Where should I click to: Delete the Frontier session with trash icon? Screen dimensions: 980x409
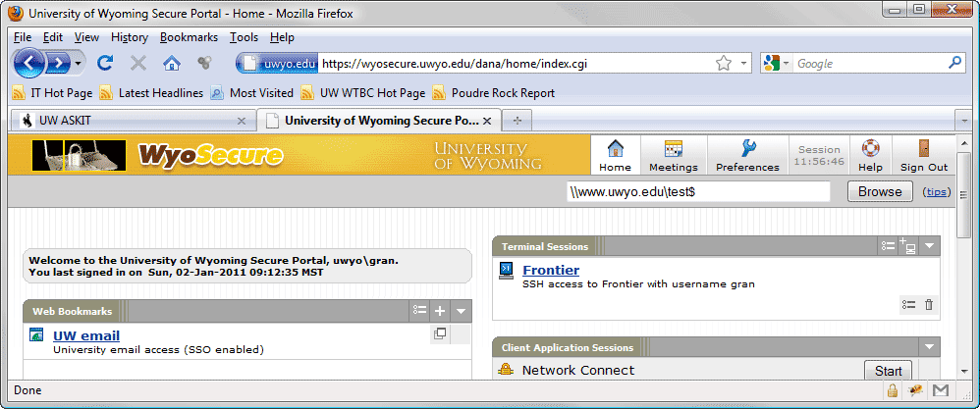pyautogui.click(x=929, y=305)
